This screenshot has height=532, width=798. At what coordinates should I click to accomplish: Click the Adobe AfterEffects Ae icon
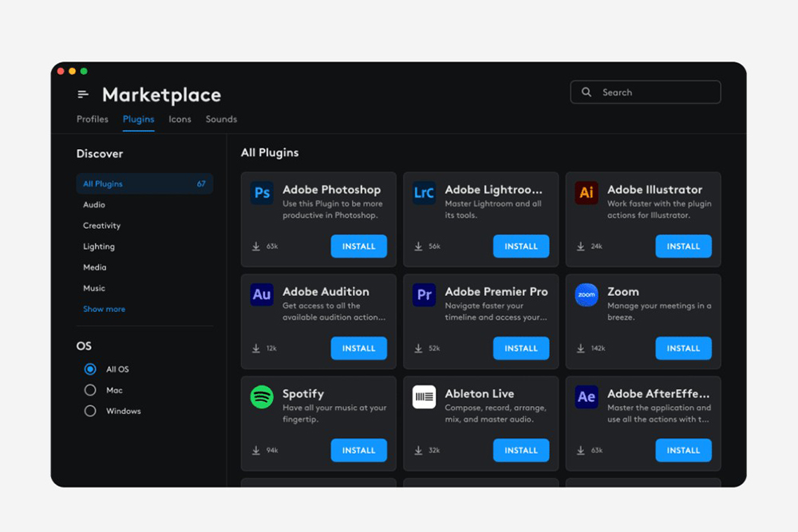coord(587,396)
